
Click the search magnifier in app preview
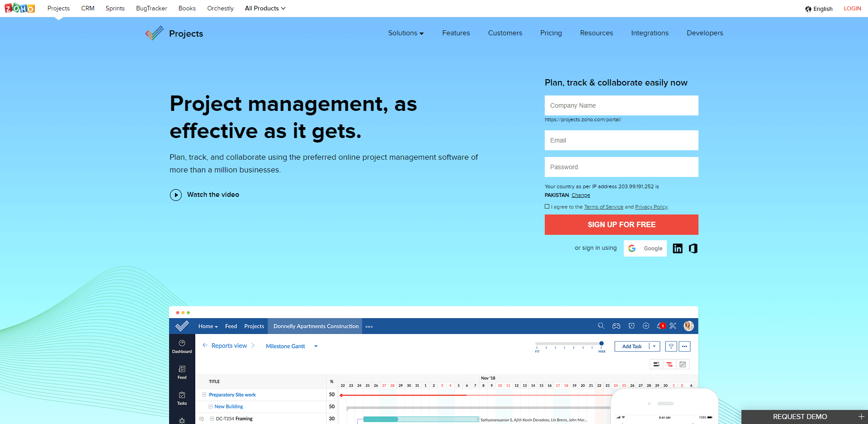[x=601, y=326]
